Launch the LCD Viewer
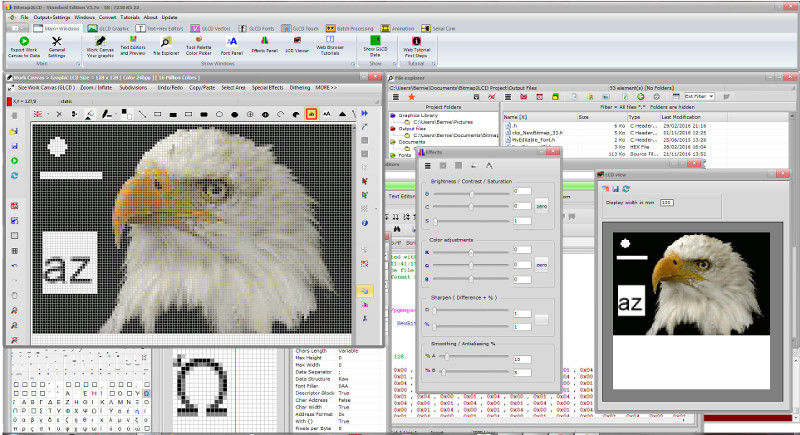 click(x=297, y=40)
